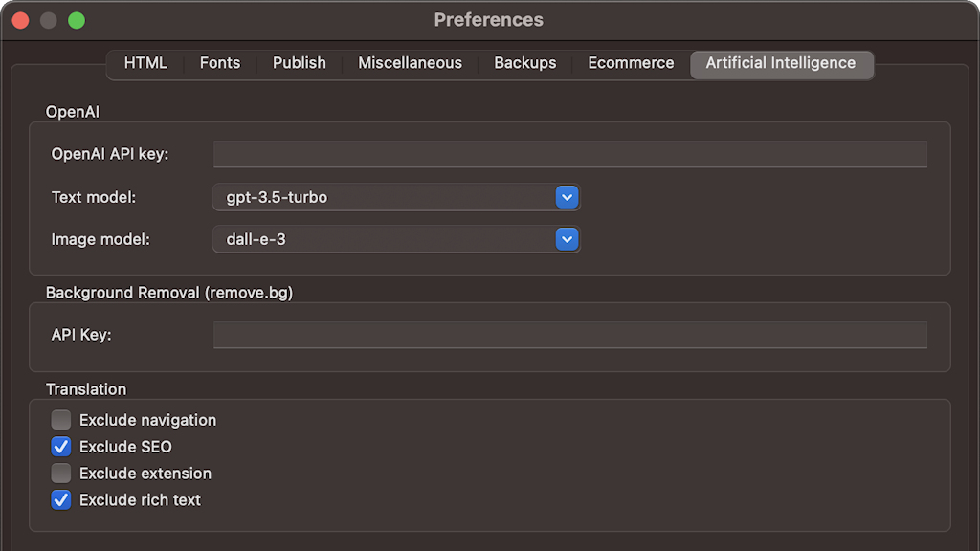This screenshot has width=980, height=551.
Task: Open the Fonts tab
Action: (x=220, y=63)
